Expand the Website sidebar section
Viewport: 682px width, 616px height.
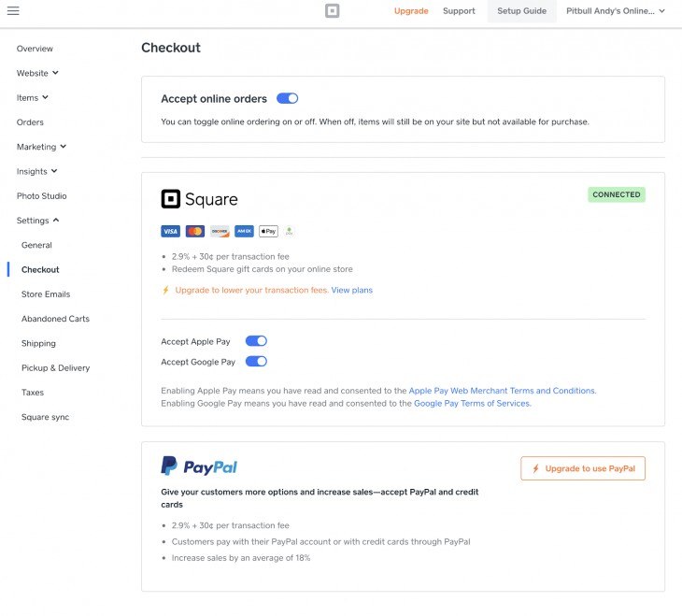[37, 73]
